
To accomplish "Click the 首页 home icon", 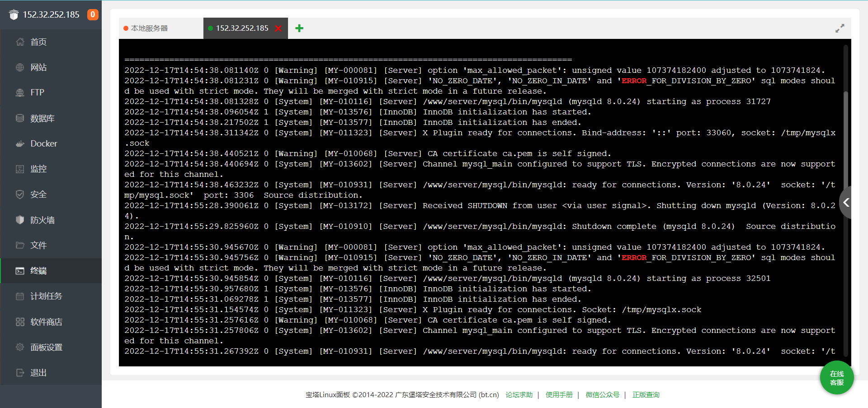I will click(x=20, y=42).
